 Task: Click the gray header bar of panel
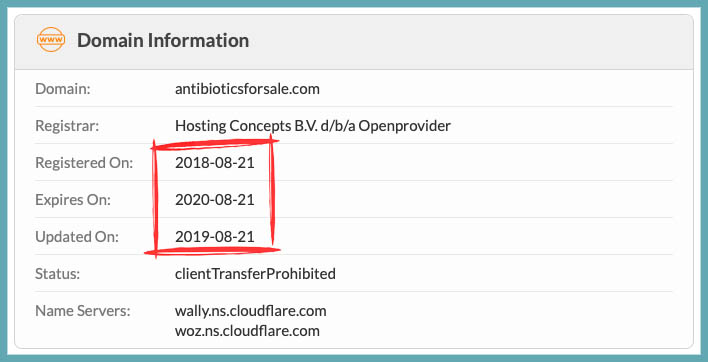[354, 42]
